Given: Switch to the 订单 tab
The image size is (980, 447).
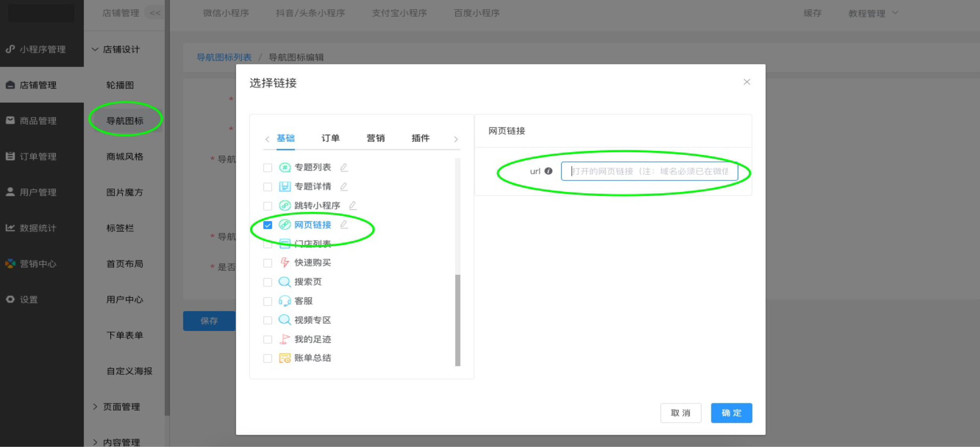Looking at the screenshot, I should click(x=331, y=138).
